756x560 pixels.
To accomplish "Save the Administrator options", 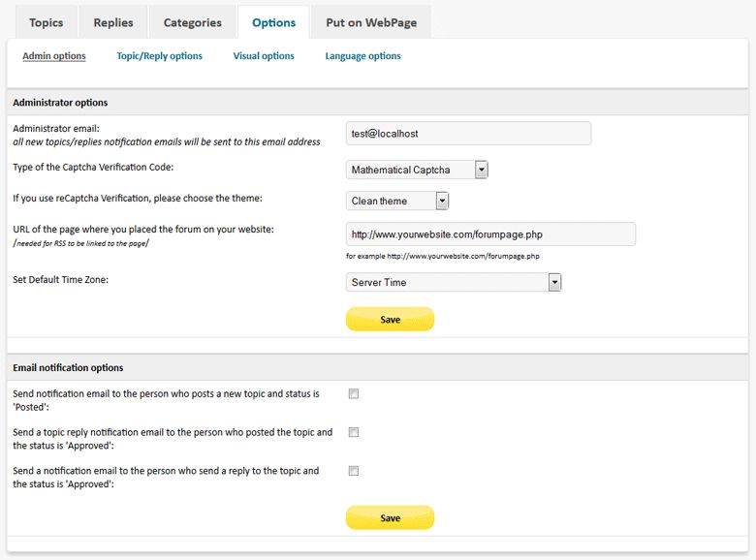I will click(390, 319).
